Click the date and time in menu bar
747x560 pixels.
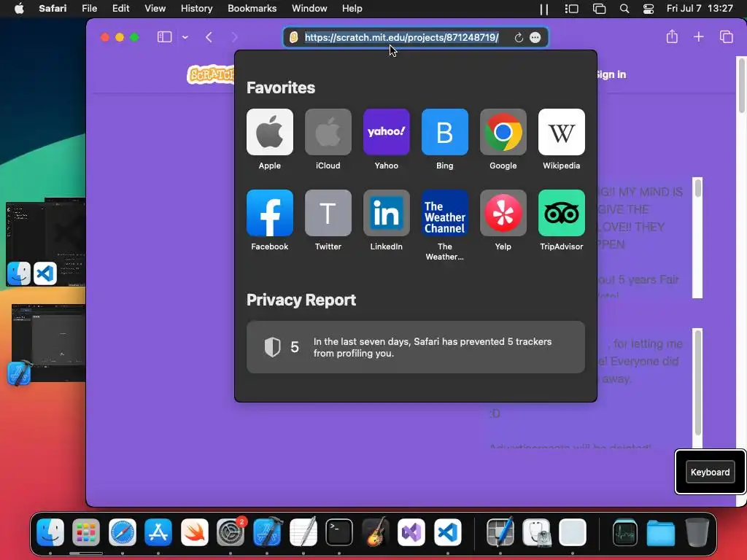pyautogui.click(x=700, y=9)
